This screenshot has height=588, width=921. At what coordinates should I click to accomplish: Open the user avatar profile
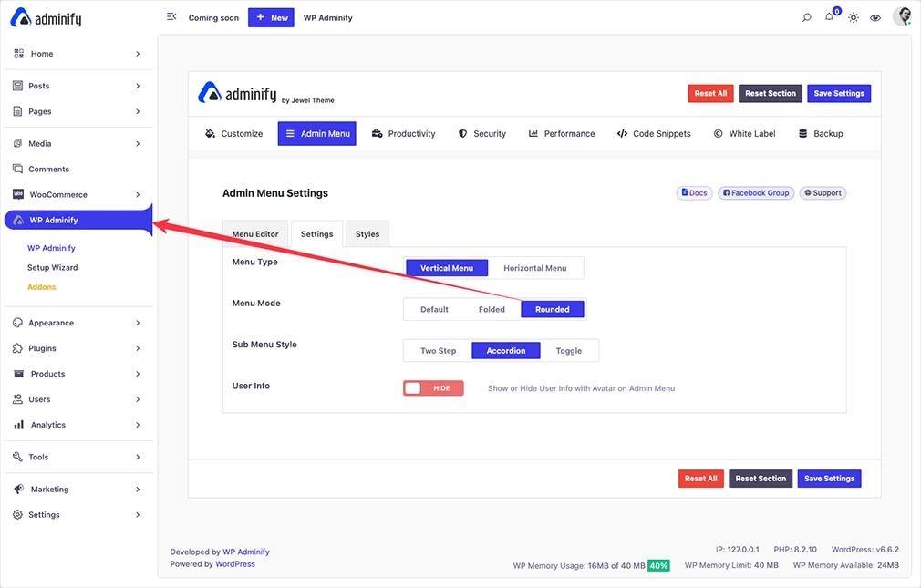click(902, 15)
